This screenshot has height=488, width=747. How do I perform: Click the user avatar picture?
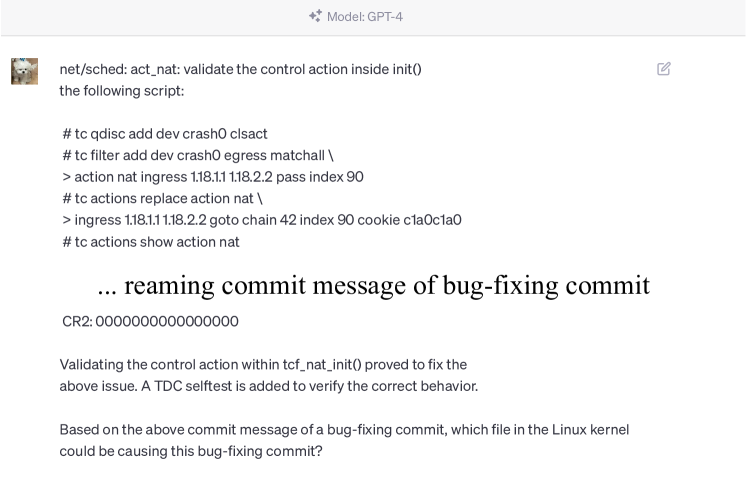coord(23,71)
